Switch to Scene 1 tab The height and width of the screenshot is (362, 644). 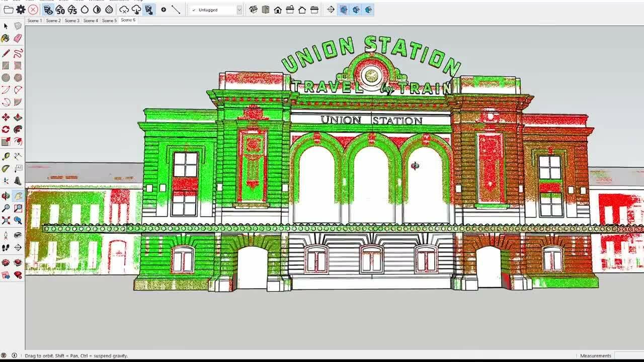(34, 21)
